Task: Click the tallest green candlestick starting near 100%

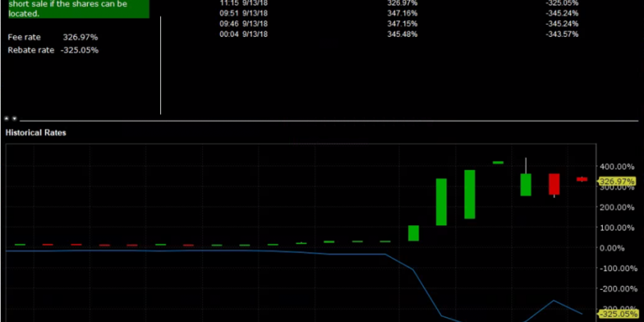Action: (441, 201)
